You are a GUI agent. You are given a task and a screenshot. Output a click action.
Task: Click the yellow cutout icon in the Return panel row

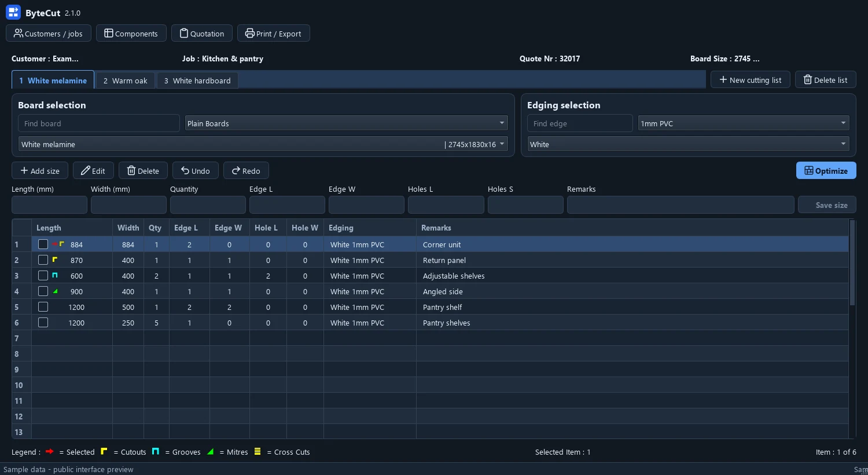55,260
